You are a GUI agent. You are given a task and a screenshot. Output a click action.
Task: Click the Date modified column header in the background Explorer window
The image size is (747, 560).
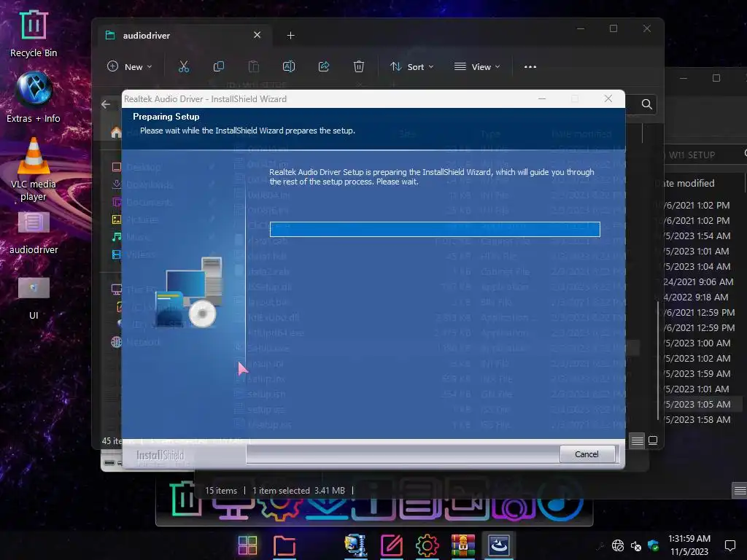coord(684,183)
